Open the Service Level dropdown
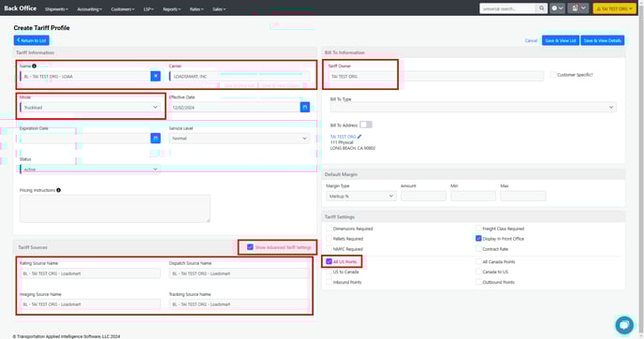This screenshot has height=339, width=644. point(239,139)
